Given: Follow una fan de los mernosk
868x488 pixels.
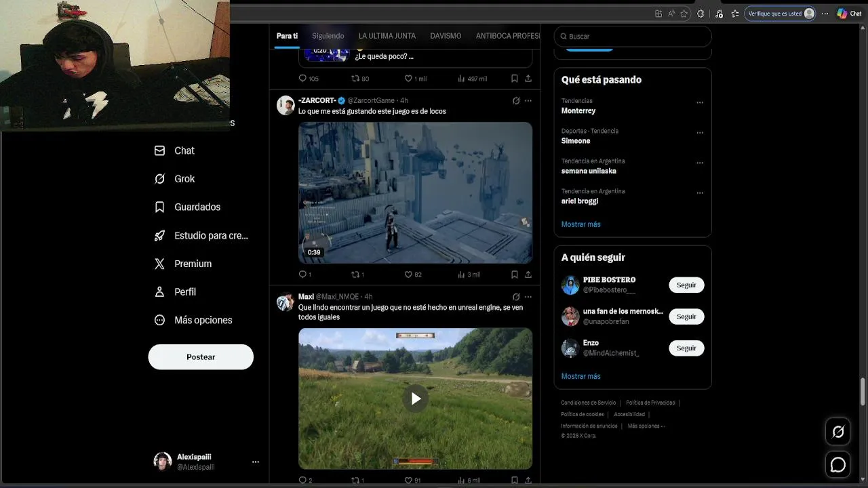Looking at the screenshot, I should click(686, 317).
